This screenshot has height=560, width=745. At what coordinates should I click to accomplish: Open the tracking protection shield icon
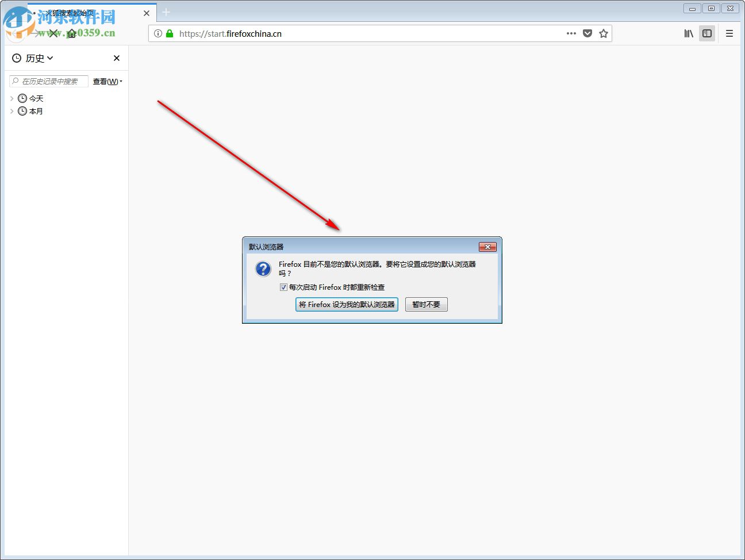point(587,33)
